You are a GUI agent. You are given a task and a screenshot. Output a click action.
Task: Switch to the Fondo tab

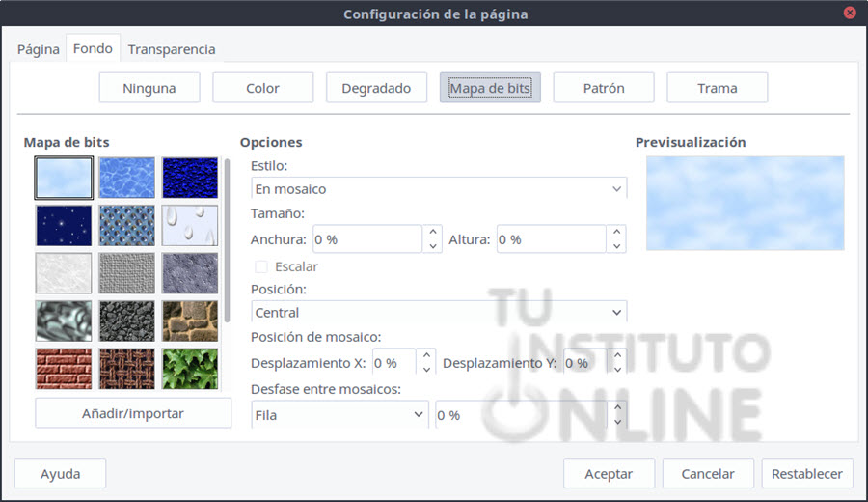click(x=93, y=49)
